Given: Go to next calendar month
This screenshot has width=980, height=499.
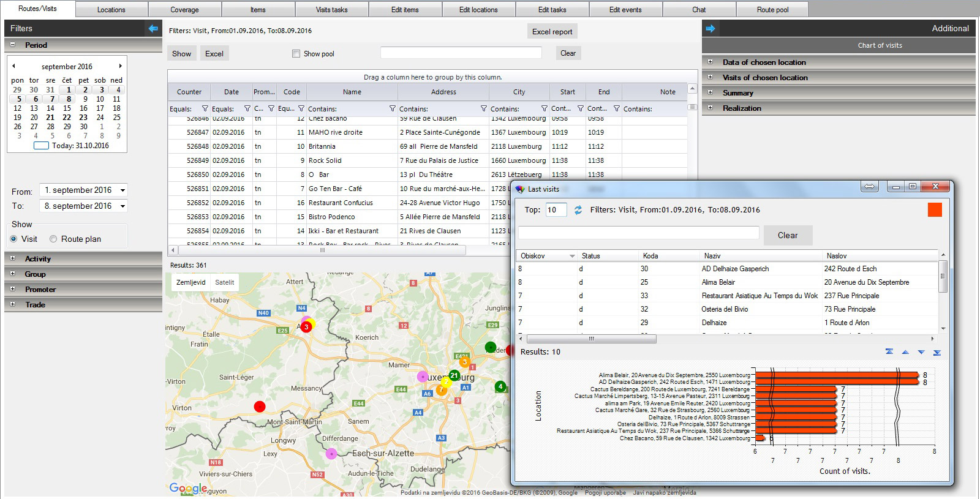Looking at the screenshot, I should point(120,66).
